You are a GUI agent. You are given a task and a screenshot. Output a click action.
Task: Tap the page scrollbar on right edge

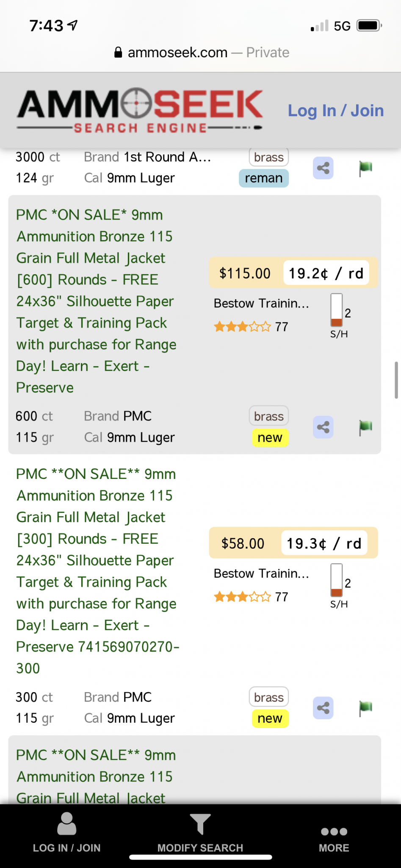pyautogui.click(x=396, y=380)
